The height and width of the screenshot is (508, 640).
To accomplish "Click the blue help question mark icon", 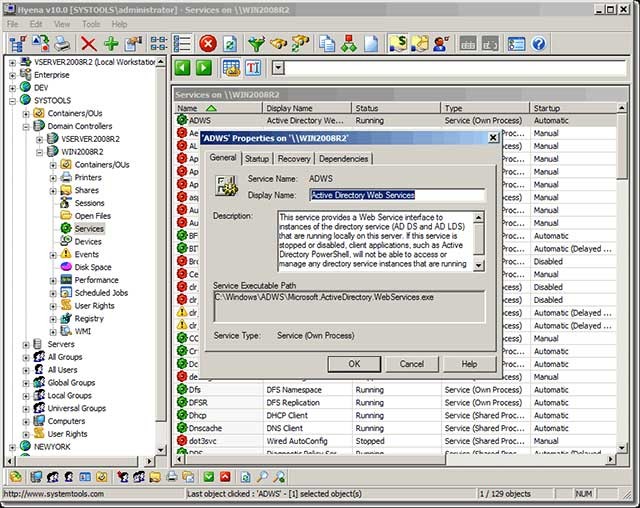I will (x=539, y=44).
